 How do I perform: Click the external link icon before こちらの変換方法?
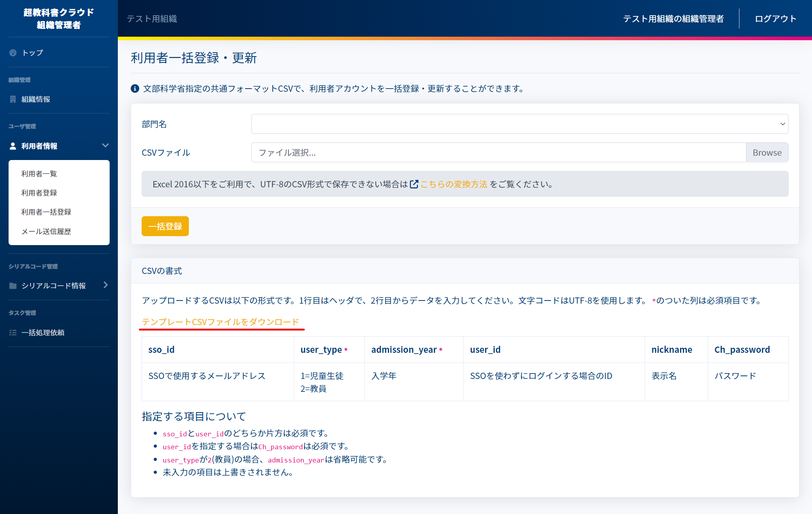click(414, 184)
